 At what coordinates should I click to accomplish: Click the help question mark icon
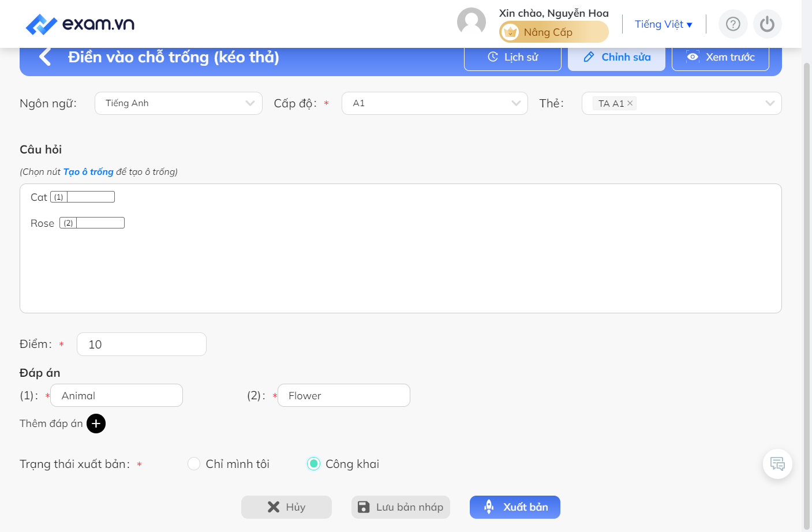point(733,24)
